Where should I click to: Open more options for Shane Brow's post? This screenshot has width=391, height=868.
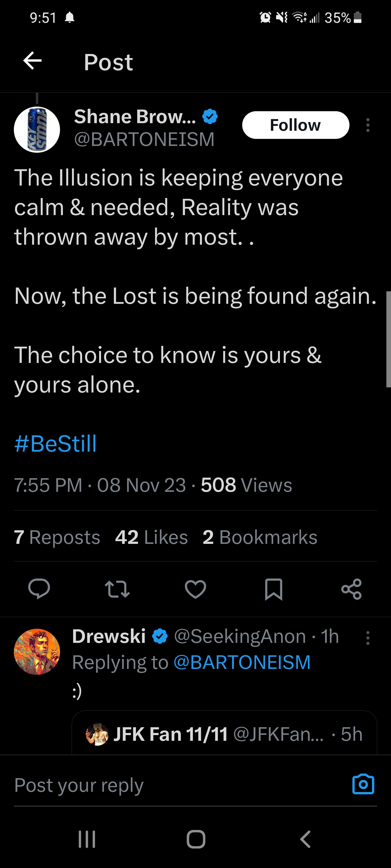point(368,125)
